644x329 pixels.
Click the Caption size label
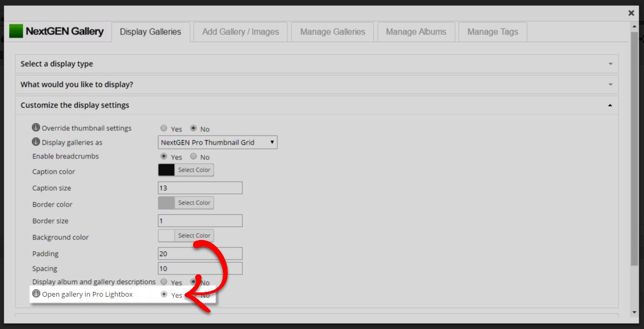[x=51, y=188]
